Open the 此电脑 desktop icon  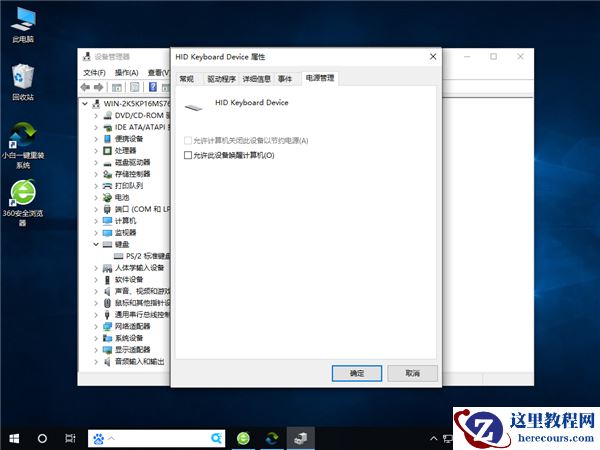(x=23, y=24)
